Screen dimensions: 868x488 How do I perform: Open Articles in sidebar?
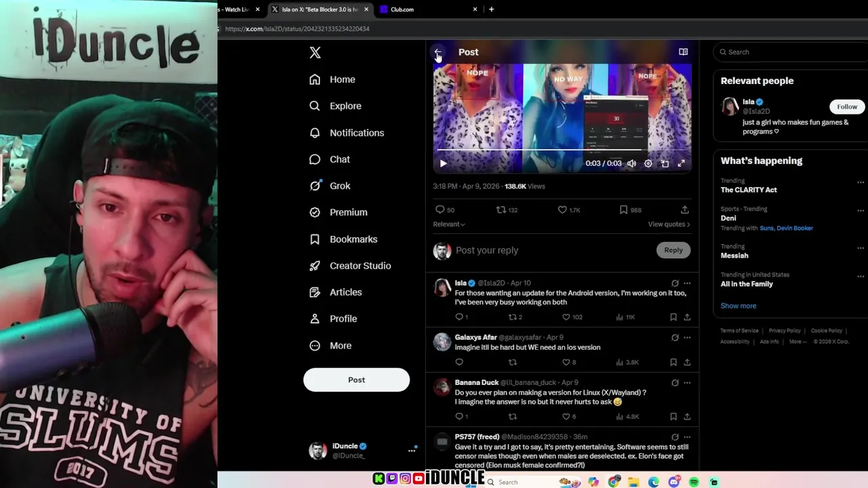[x=336, y=292]
